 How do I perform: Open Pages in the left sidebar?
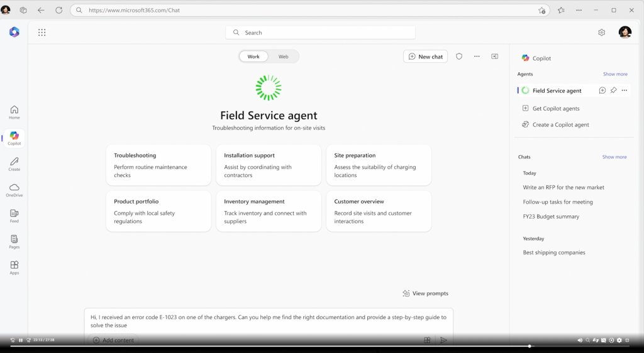pyautogui.click(x=14, y=242)
